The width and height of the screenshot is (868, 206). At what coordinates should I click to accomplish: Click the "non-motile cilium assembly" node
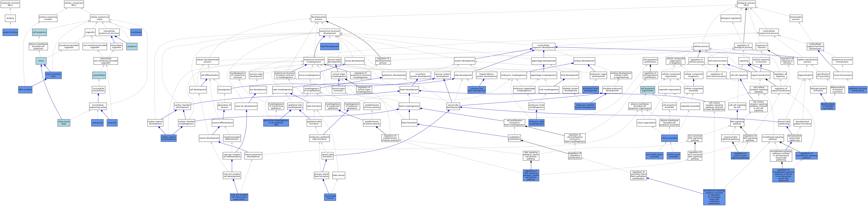(x=654, y=156)
